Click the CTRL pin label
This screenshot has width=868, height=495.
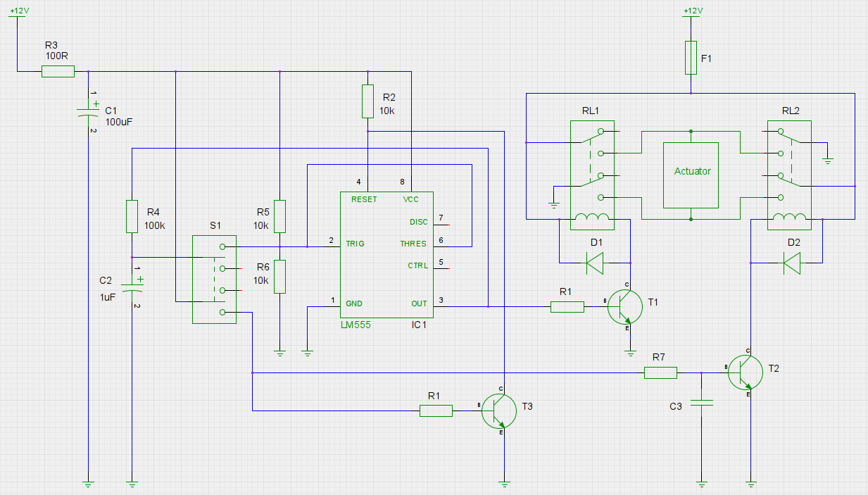tap(417, 266)
